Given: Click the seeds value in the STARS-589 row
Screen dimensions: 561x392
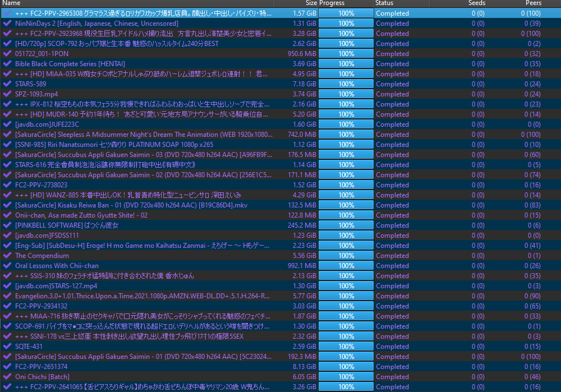Looking at the screenshot, I should 478,84.
